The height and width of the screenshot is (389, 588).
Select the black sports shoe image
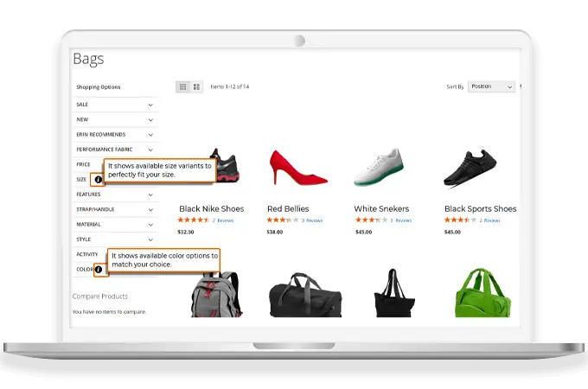(470, 169)
